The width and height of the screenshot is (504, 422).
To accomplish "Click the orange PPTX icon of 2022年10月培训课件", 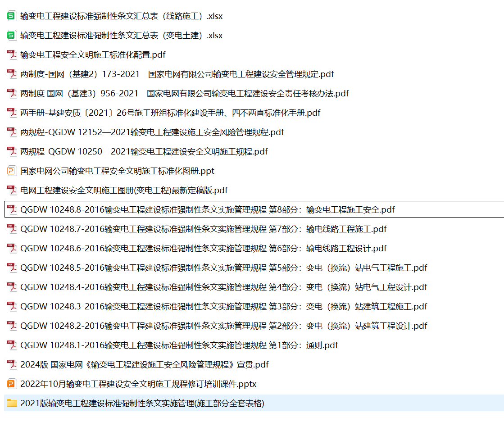I will (x=12, y=384).
